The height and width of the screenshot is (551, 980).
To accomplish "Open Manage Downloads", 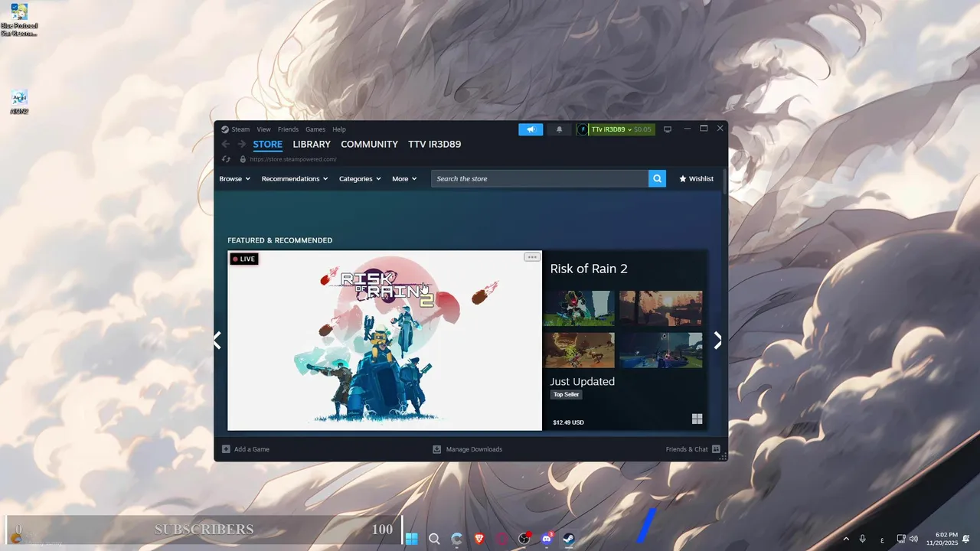I will pos(468,449).
